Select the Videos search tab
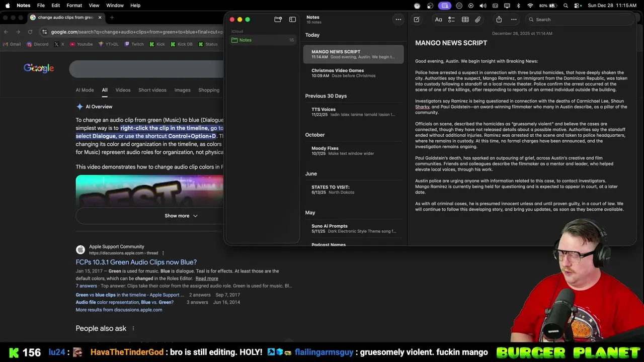This screenshot has width=644, height=362. [123, 90]
